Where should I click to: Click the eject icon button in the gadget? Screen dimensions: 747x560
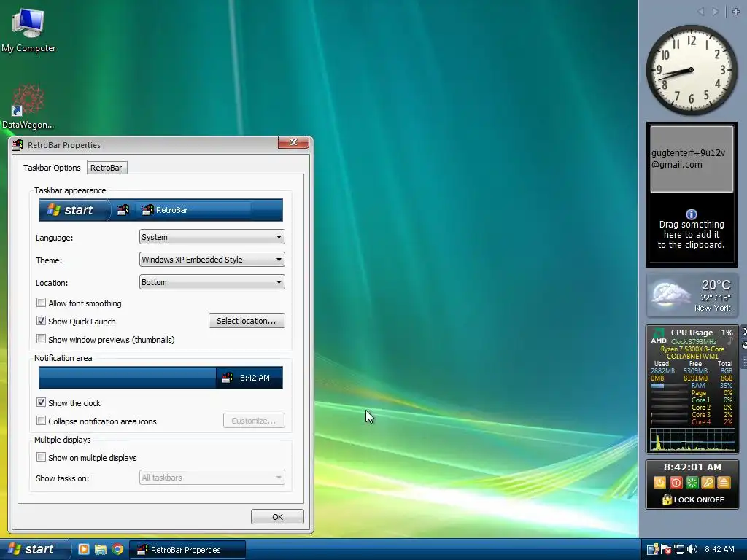[724, 483]
